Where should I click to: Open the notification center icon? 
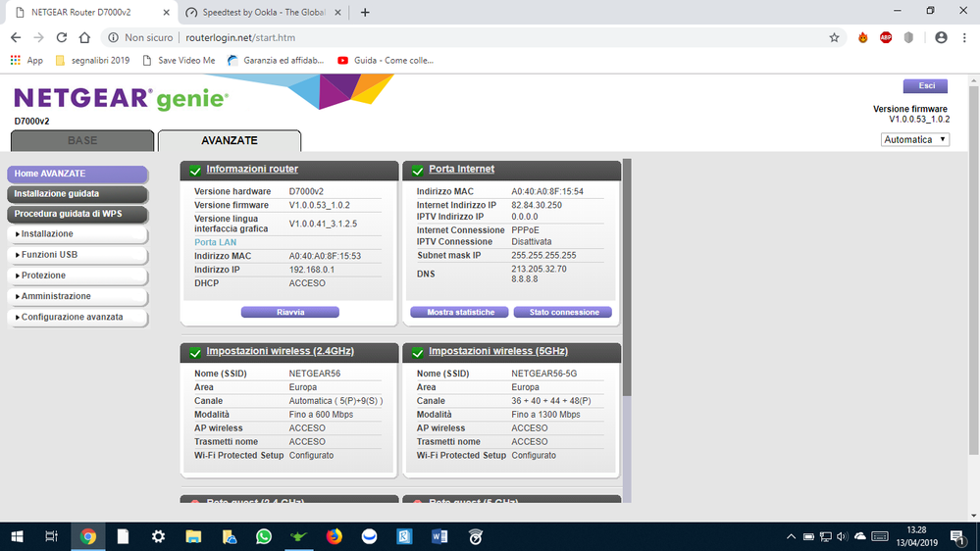click(956, 536)
